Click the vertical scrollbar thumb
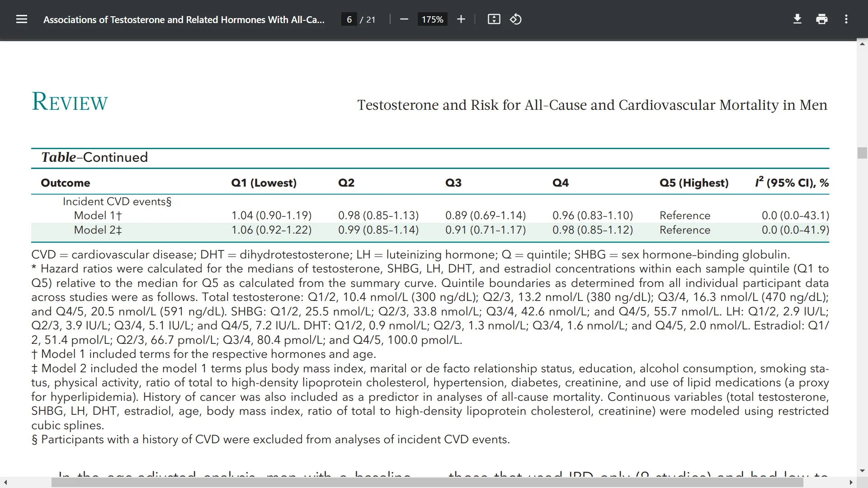The height and width of the screenshot is (488, 868). (862, 153)
